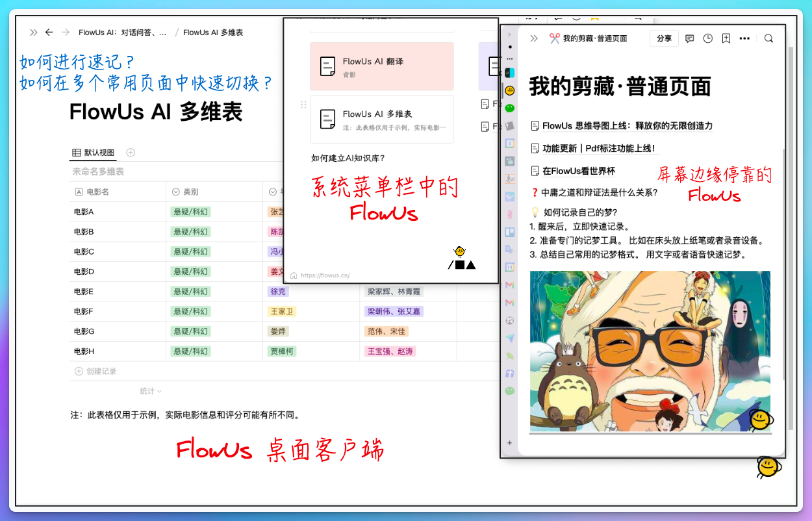Select FlowUs AI 翻译 in the popup menu
812x521 pixels.
click(382, 66)
